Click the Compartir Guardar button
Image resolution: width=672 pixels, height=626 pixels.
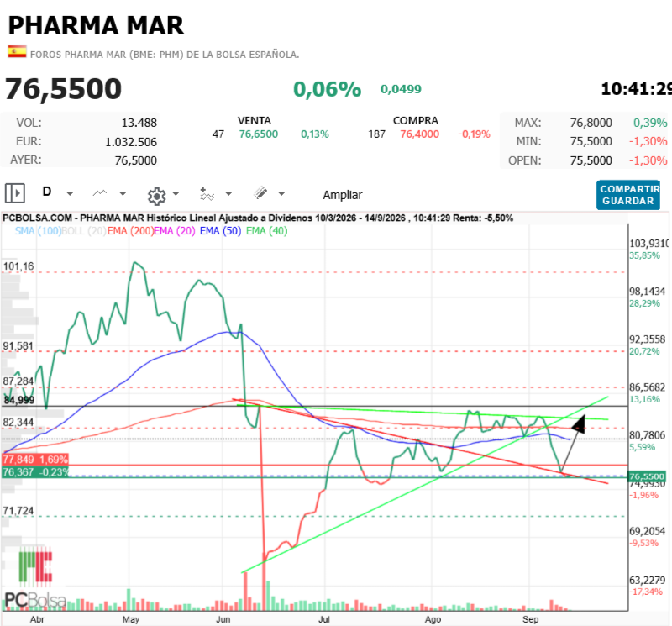[x=627, y=195]
